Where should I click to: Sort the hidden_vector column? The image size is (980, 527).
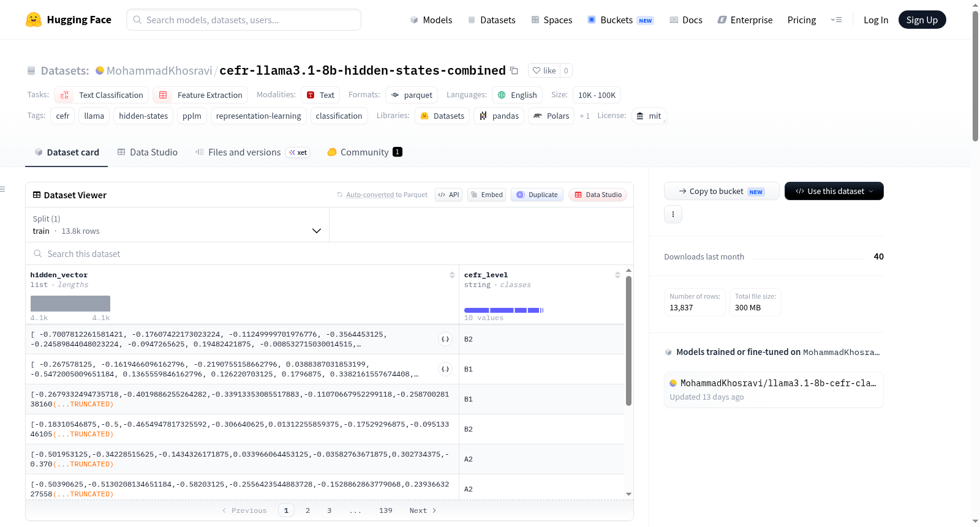click(452, 275)
